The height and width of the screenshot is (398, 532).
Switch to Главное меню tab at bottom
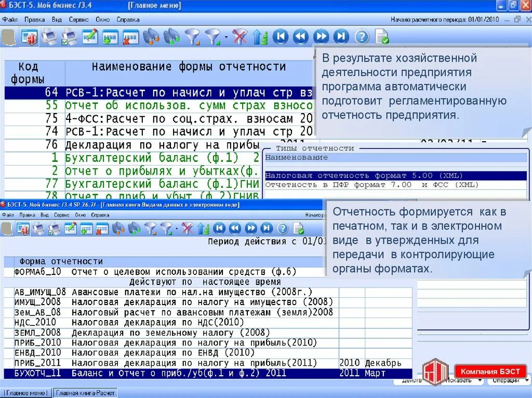click(x=26, y=393)
